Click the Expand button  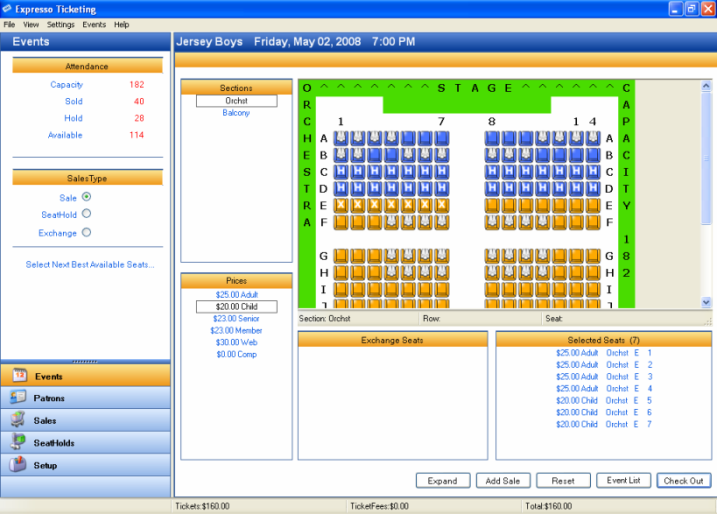coord(443,481)
